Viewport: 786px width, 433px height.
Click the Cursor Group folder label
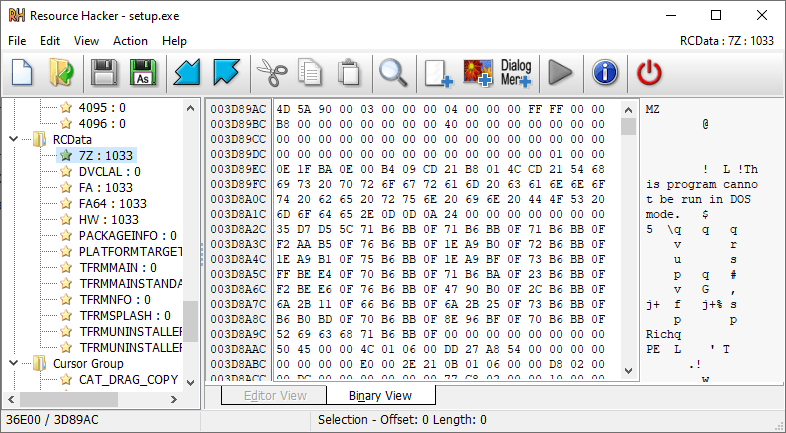(88, 363)
